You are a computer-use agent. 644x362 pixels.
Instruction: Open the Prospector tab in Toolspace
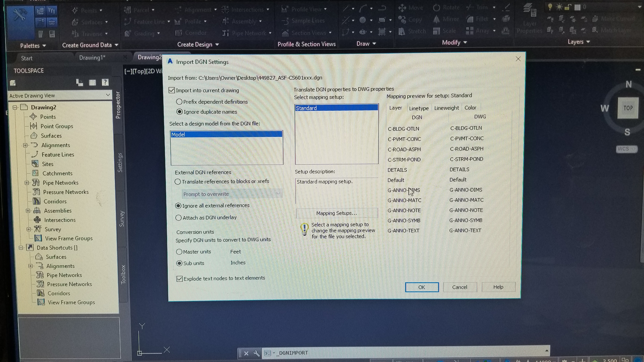pyautogui.click(x=118, y=105)
